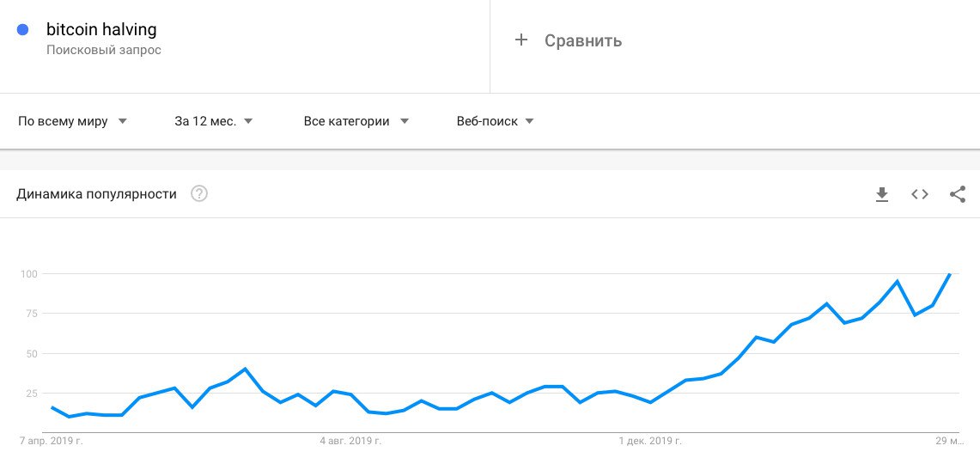Click the blue dot beside bitcoin halving

point(23,29)
